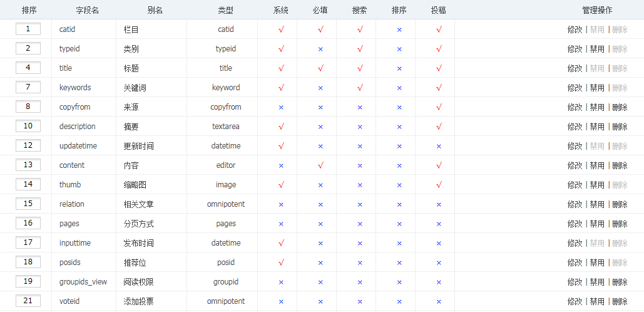This screenshot has height=312, width=644.
Task: Click the thumb row order input 14
Action: coord(28,184)
